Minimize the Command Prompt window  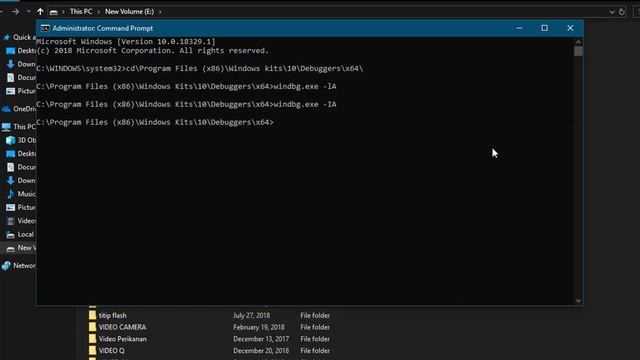[519, 28]
